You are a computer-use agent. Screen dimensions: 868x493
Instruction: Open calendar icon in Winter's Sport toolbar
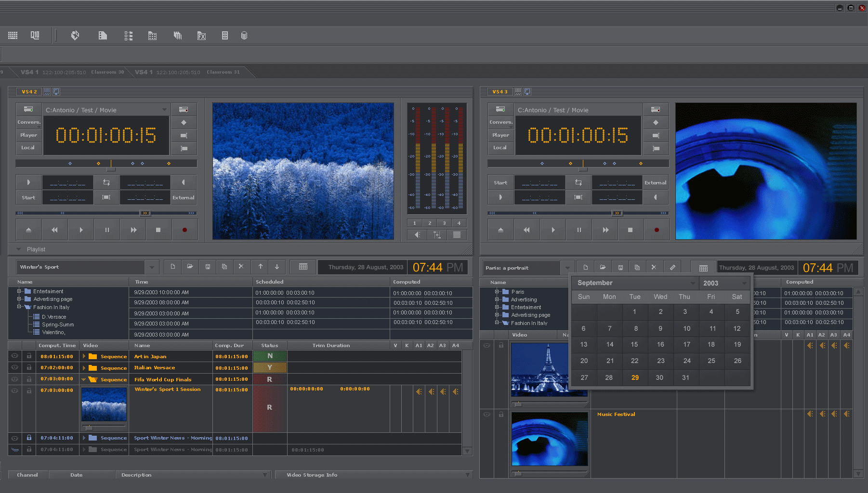click(303, 266)
